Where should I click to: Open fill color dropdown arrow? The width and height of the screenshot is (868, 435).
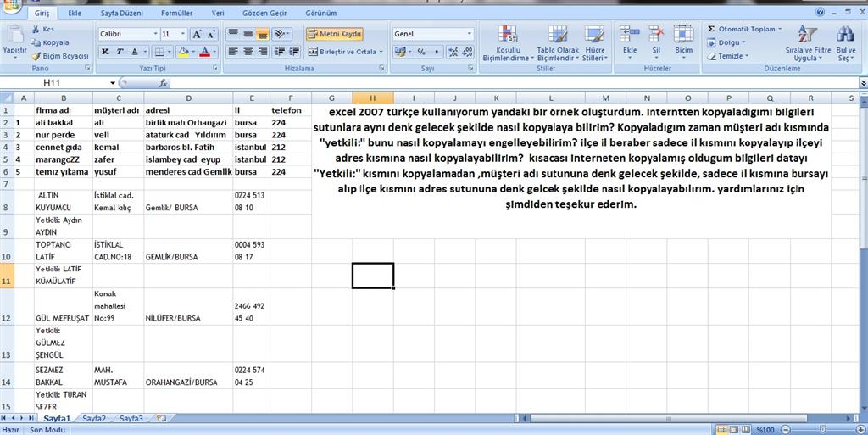192,52
